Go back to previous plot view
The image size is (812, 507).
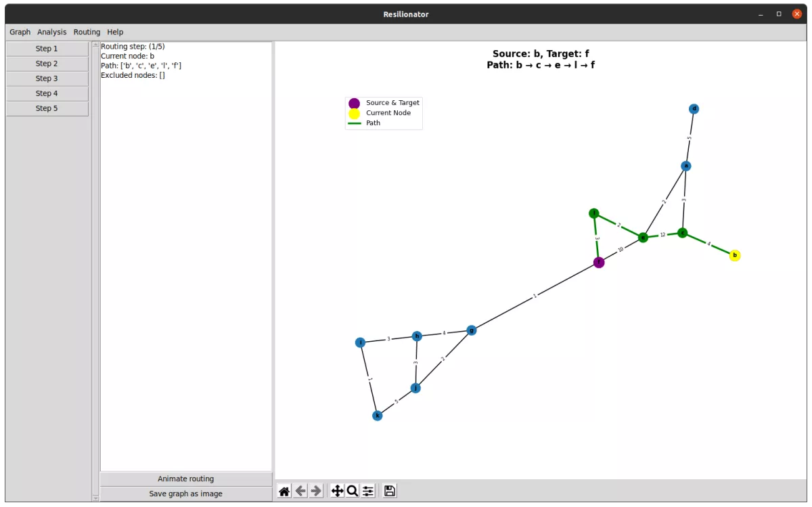pyautogui.click(x=300, y=491)
